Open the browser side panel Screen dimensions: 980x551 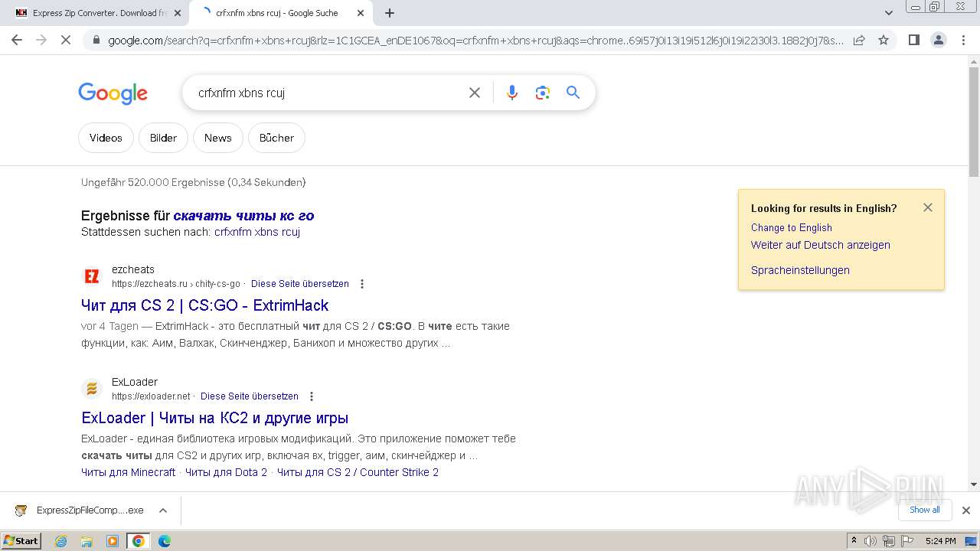coord(913,40)
